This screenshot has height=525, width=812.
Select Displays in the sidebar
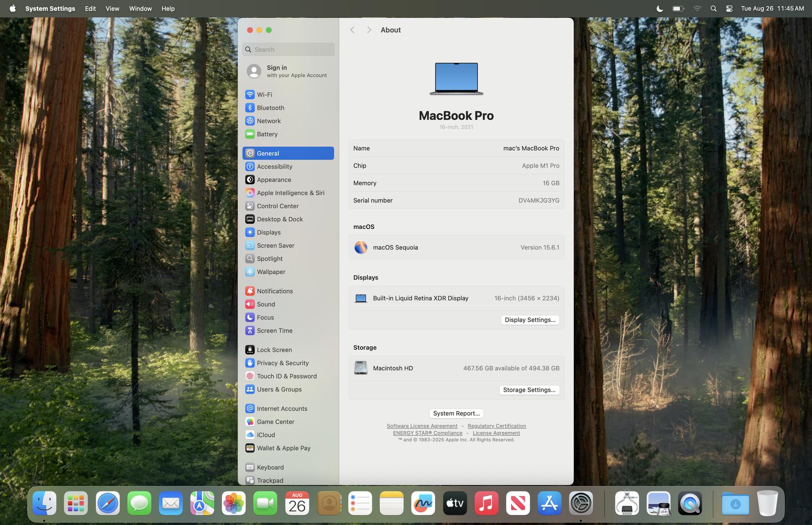click(288, 232)
